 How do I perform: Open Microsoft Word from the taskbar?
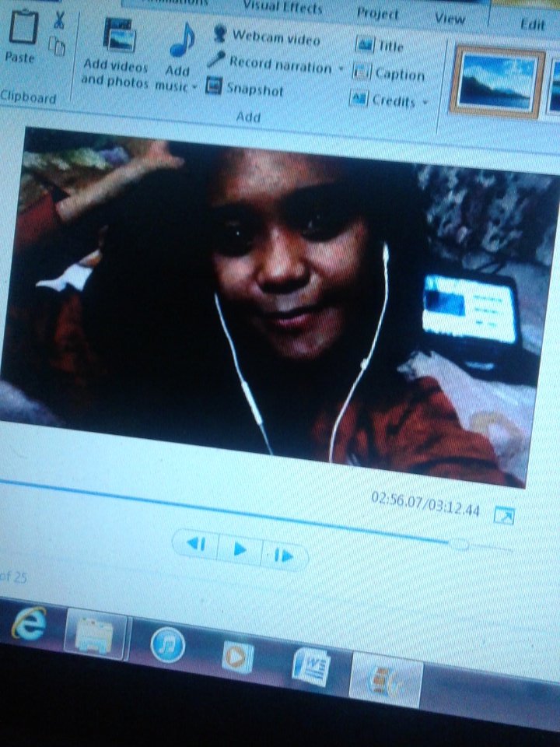coord(311,667)
